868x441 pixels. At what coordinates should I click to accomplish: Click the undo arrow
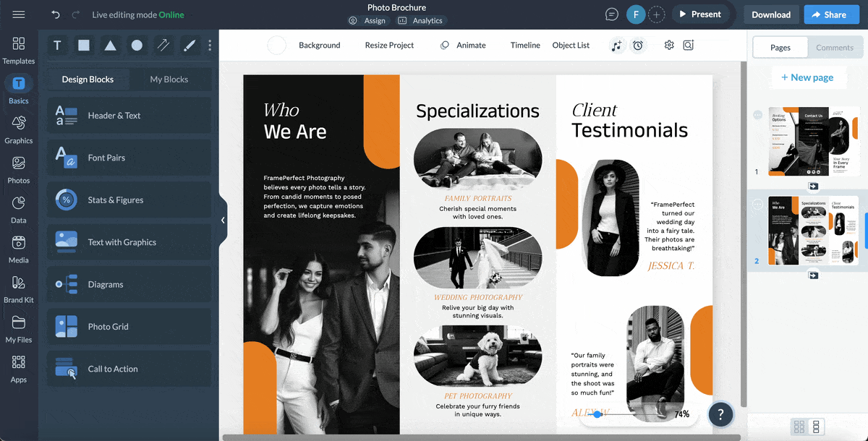[56, 14]
